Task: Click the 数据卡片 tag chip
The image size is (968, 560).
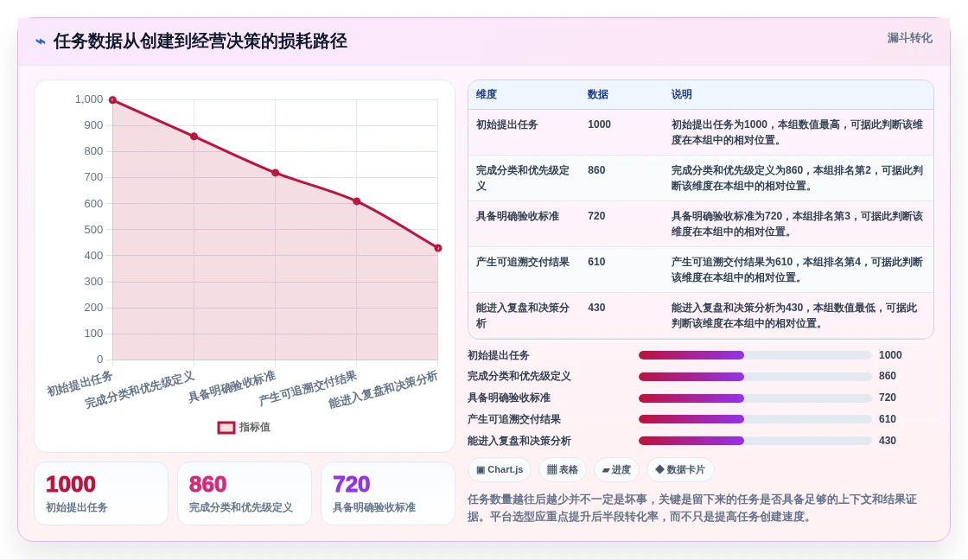Action: pyautogui.click(x=679, y=470)
